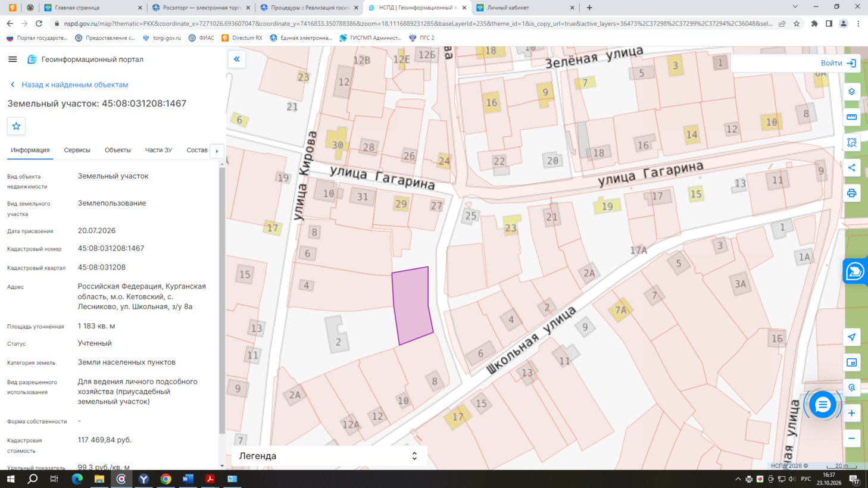Open the round blue chat bubble

(x=823, y=405)
